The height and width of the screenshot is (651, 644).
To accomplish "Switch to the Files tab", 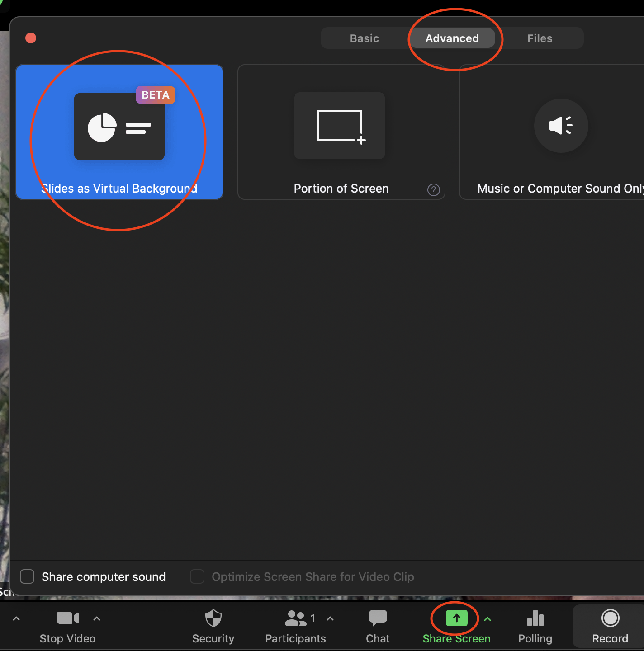I will coord(540,38).
